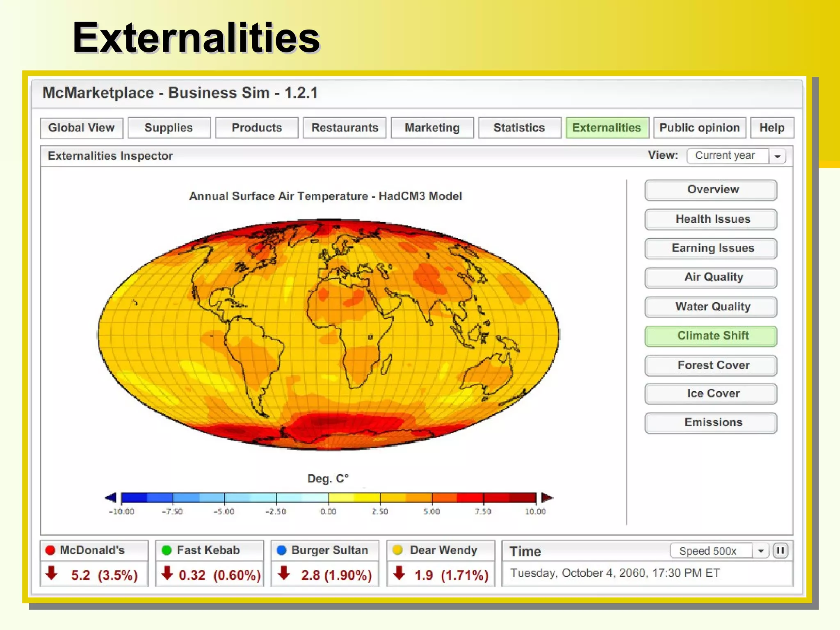
Task: Click the value 2.8 (1.90%)
Action: tap(336, 575)
